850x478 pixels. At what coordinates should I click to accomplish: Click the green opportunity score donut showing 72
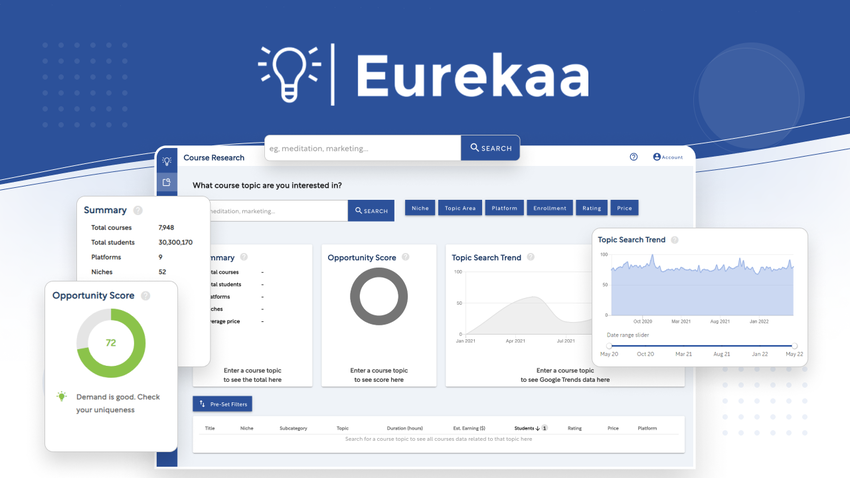[111, 343]
